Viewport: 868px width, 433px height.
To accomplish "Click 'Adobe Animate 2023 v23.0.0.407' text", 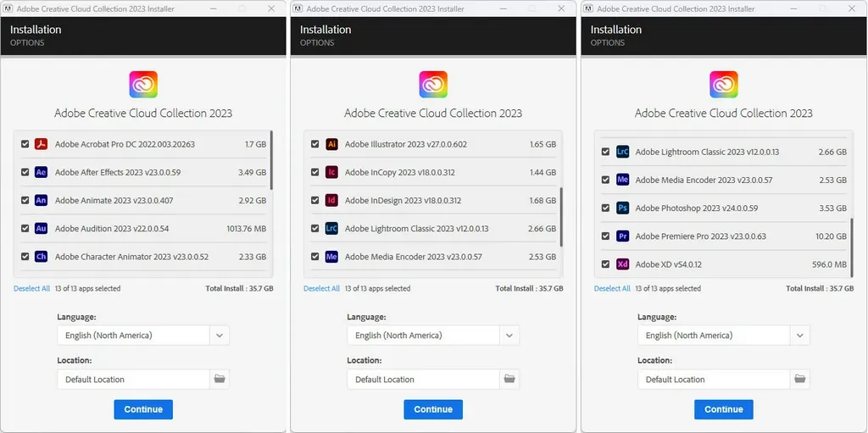I will [x=114, y=201].
